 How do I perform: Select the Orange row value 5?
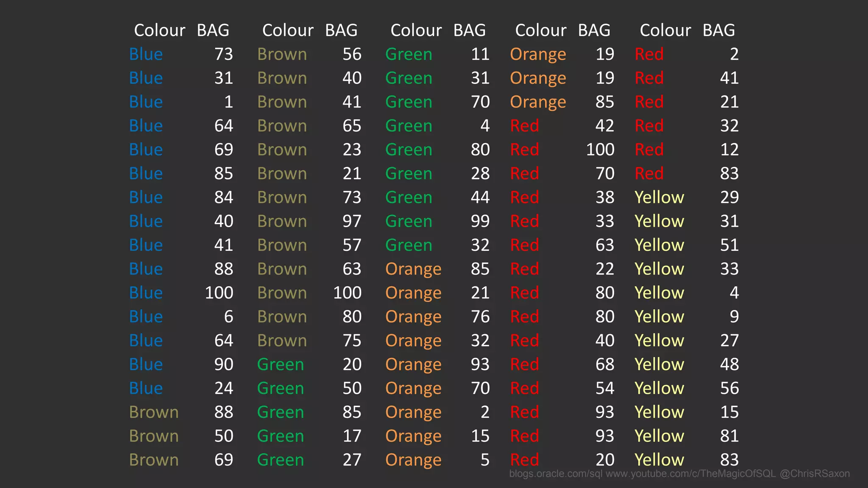pos(485,460)
